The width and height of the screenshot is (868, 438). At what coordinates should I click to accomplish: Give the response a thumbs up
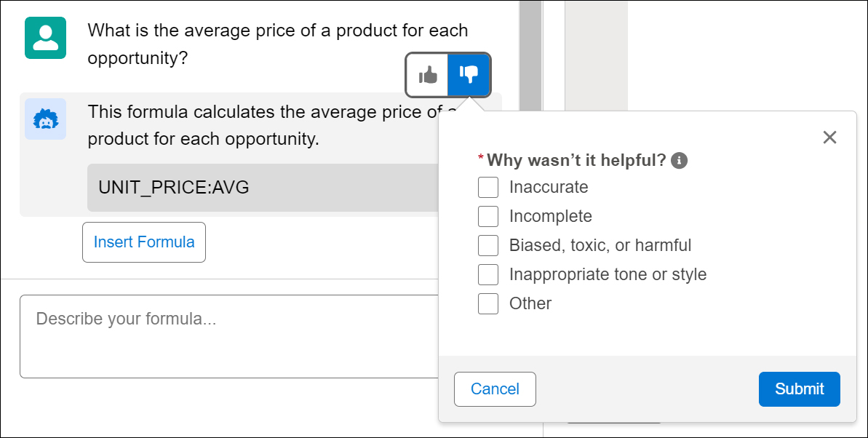427,75
